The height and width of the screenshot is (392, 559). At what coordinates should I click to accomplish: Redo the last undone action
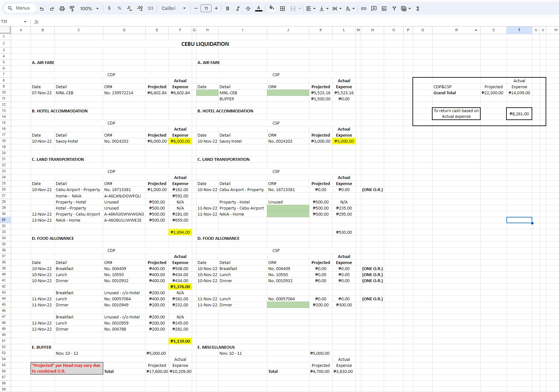52,9
